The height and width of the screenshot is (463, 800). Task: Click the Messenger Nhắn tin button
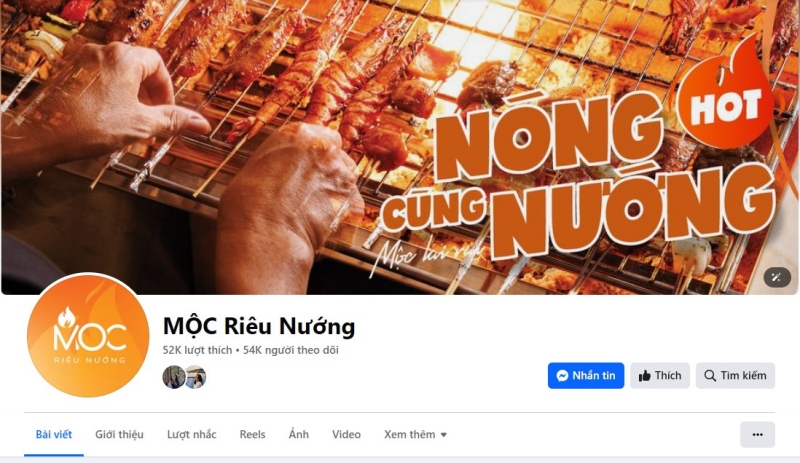(x=586, y=376)
